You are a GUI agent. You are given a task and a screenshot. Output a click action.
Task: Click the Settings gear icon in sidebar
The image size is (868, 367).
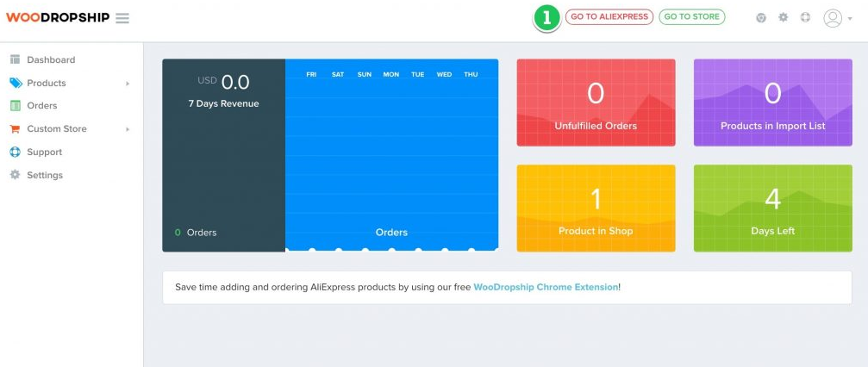click(x=15, y=175)
